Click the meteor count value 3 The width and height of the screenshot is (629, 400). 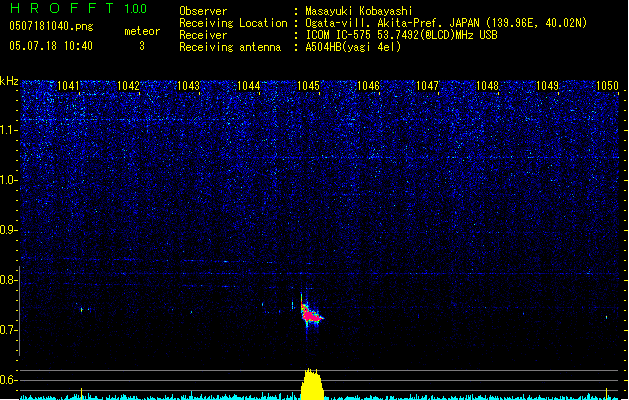pyautogui.click(x=142, y=46)
